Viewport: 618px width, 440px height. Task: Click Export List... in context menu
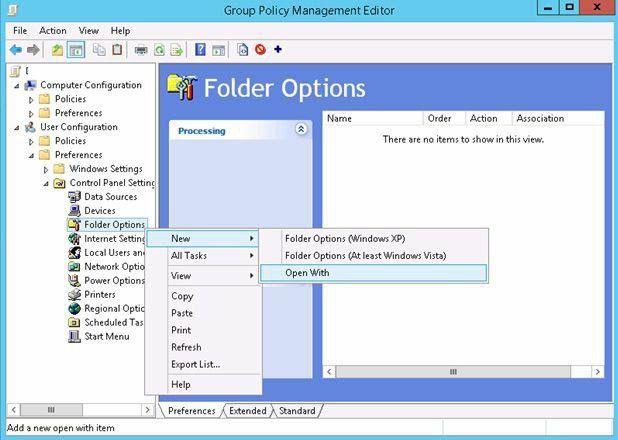pyautogui.click(x=203, y=364)
